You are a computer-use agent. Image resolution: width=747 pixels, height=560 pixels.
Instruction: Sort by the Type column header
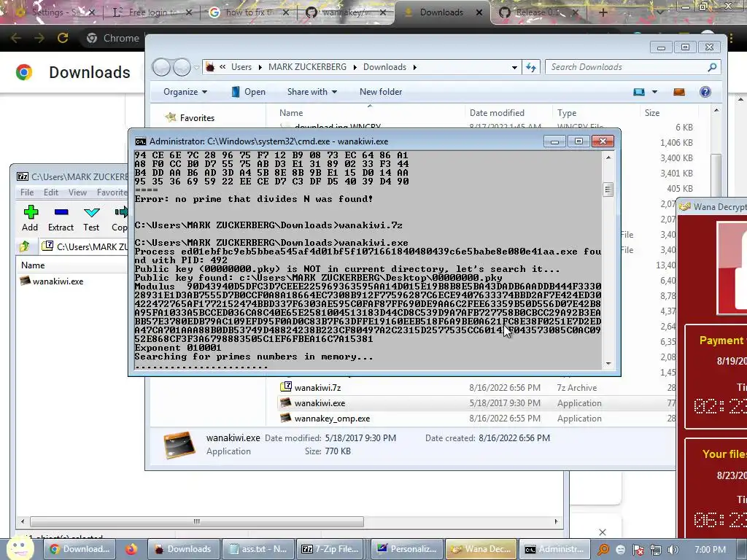click(x=566, y=113)
